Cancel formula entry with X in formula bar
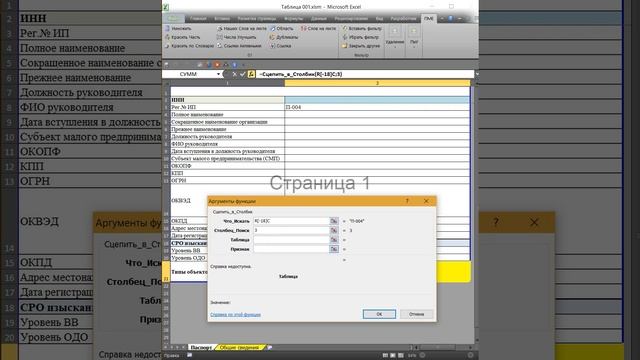This screenshot has width=640, height=360. (x=234, y=74)
